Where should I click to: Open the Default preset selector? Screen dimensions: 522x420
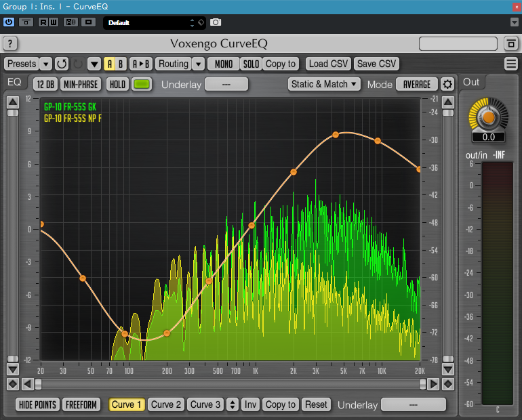click(x=154, y=22)
